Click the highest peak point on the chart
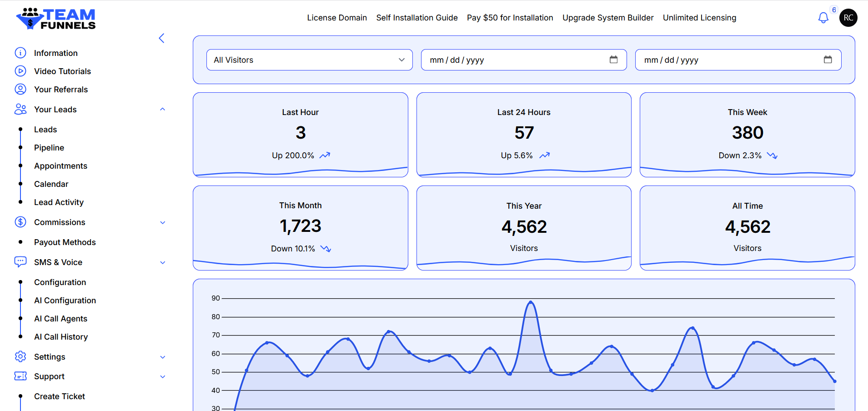Image resolution: width=868 pixels, height=411 pixels. pyautogui.click(x=531, y=302)
